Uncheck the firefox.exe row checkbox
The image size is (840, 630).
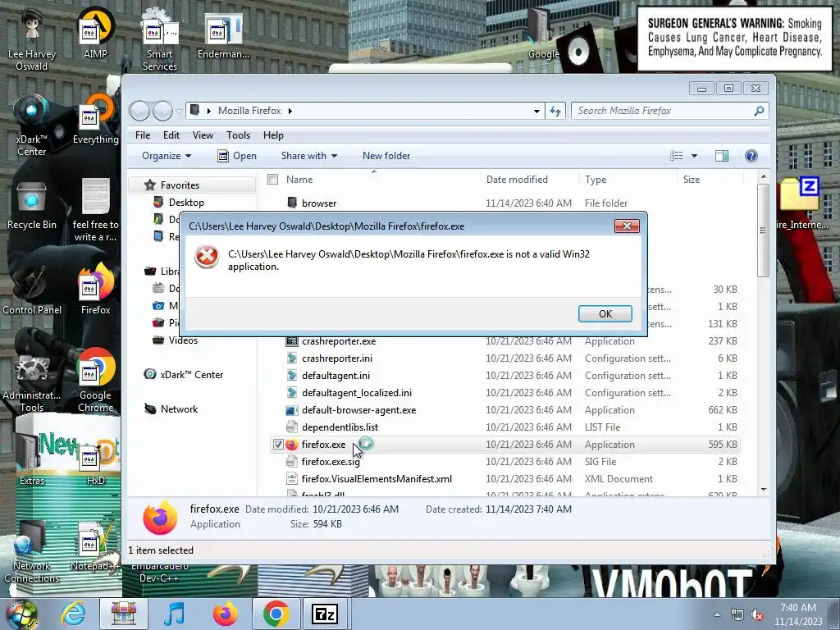coord(278,444)
